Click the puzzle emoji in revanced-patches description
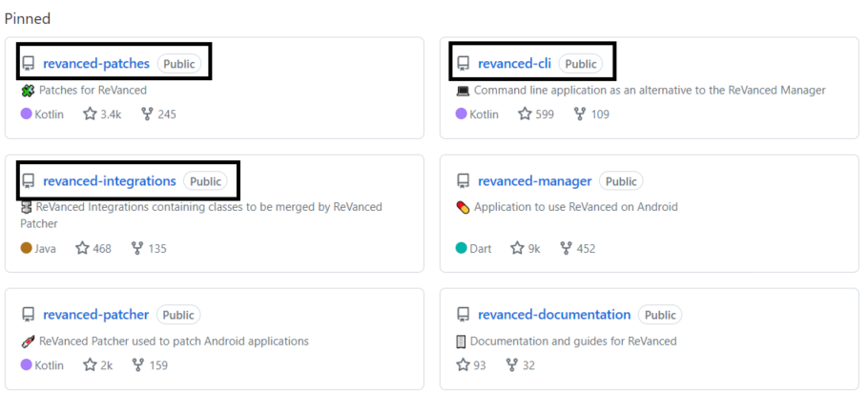 click(x=28, y=91)
